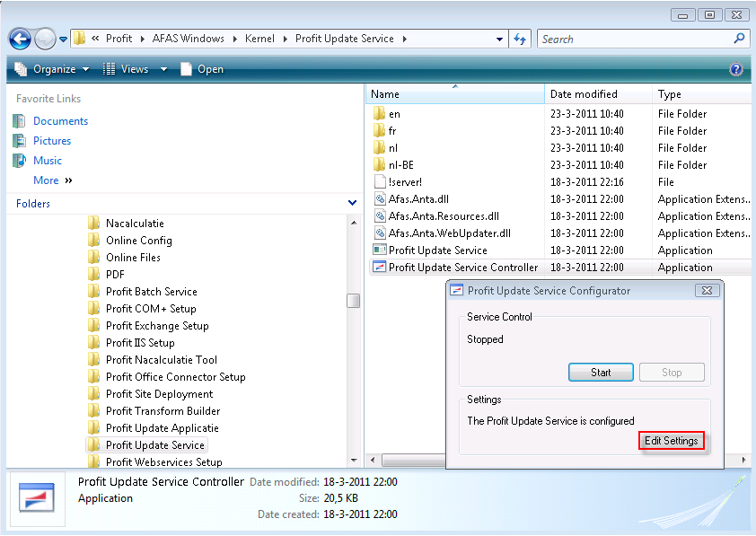Sort by the Type column header
This screenshot has height=536, width=756.
click(x=701, y=94)
